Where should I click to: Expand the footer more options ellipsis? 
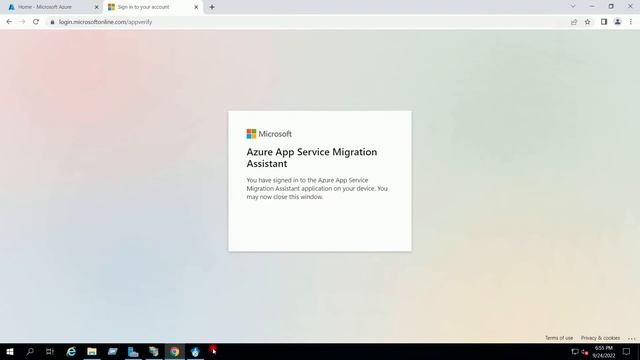(631, 338)
